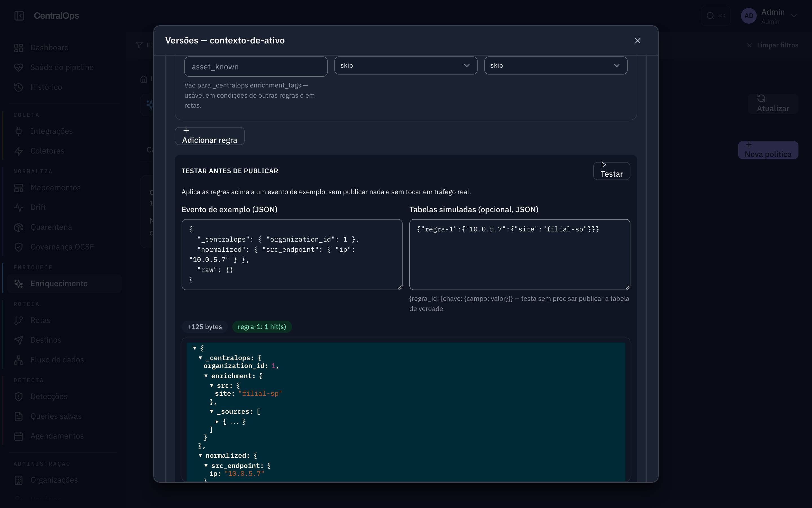Viewport: 812px width, 508px height.
Task: Open the Agendamentos calendar icon
Action: (18, 436)
